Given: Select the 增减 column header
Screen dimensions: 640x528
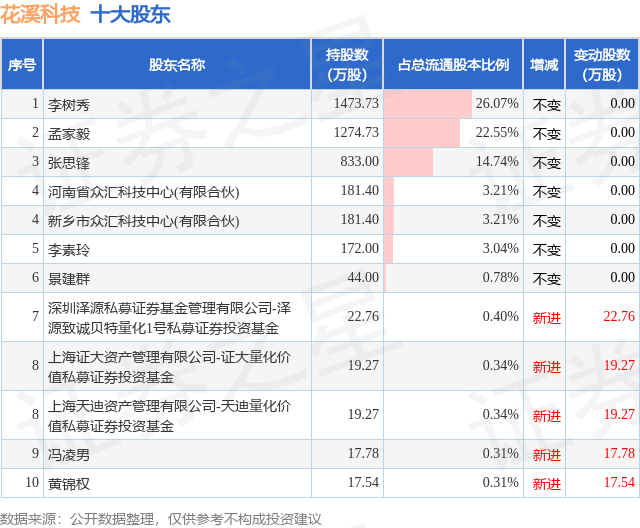Looking at the screenshot, I should tap(544, 64).
